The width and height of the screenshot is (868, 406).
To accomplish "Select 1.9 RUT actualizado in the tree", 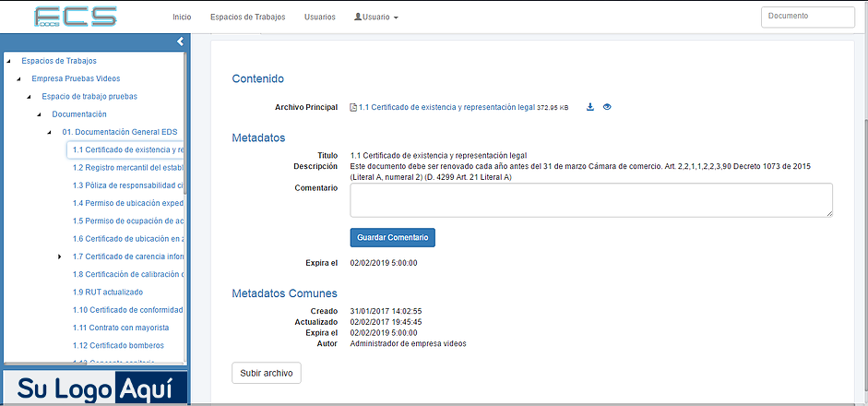I will (x=108, y=292).
